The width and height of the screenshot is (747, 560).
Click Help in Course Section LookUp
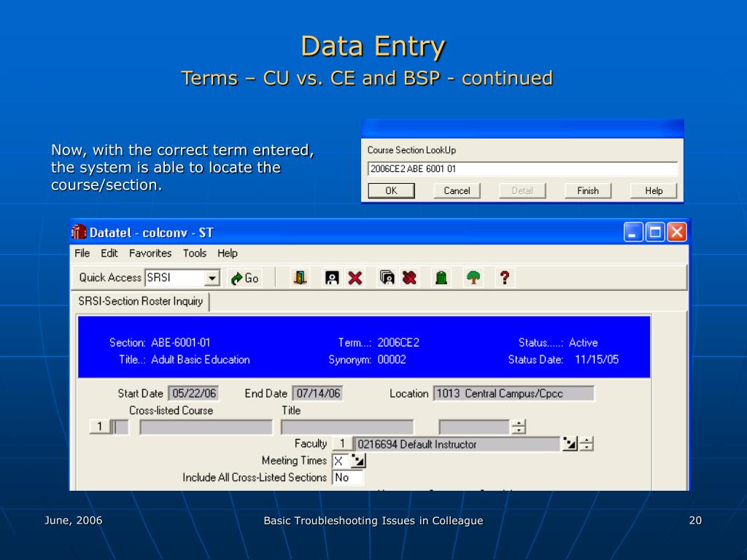[654, 191]
